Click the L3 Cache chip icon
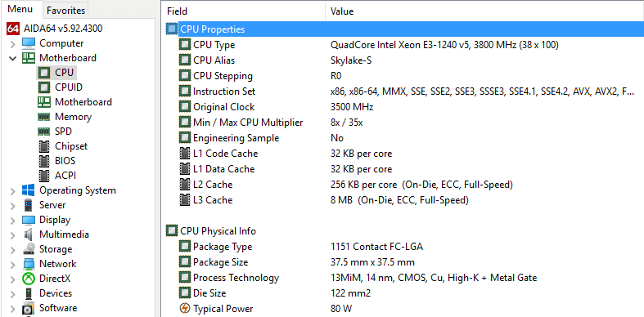 (185, 200)
